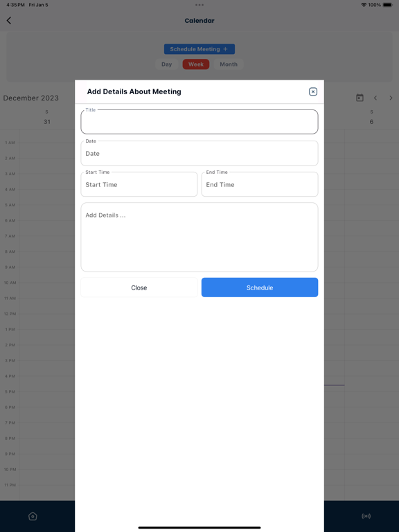Tap the three-dot multitasking indicator at top
Viewport: 399px width, 532px height.
click(199, 5)
